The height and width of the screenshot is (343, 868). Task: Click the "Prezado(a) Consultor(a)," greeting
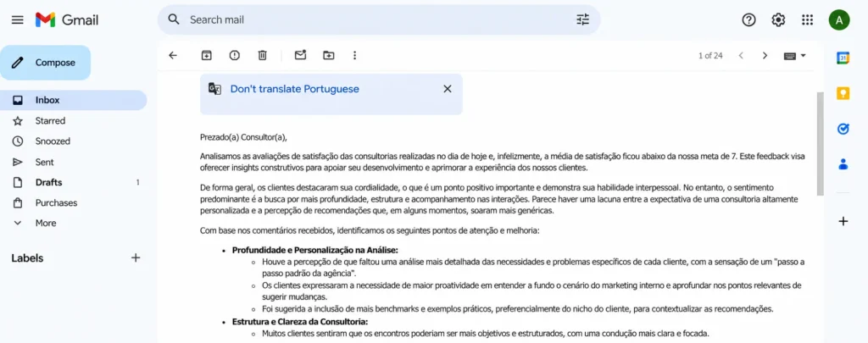click(244, 137)
